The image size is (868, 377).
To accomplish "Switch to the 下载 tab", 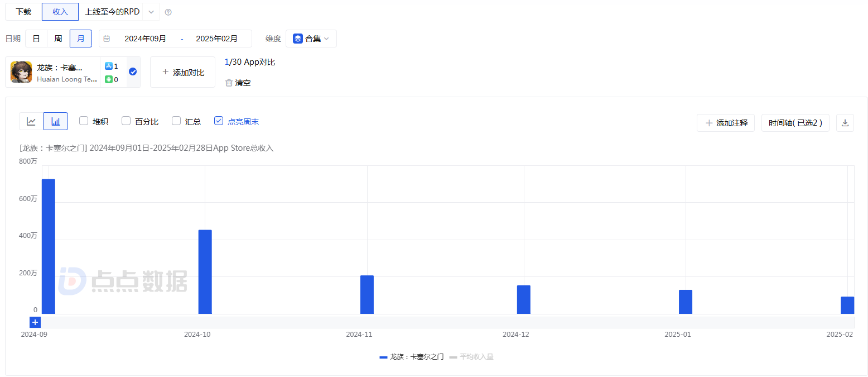I will coord(23,12).
